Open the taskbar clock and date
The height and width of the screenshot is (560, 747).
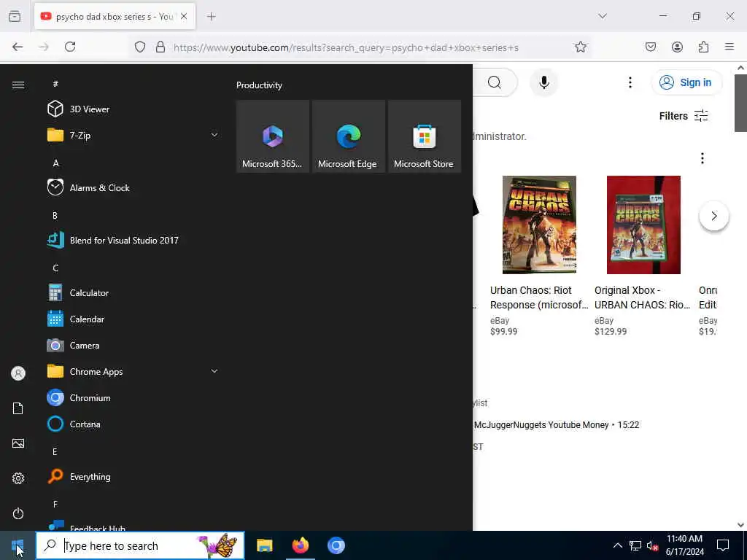pyautogui.click(x=684, y=545)
